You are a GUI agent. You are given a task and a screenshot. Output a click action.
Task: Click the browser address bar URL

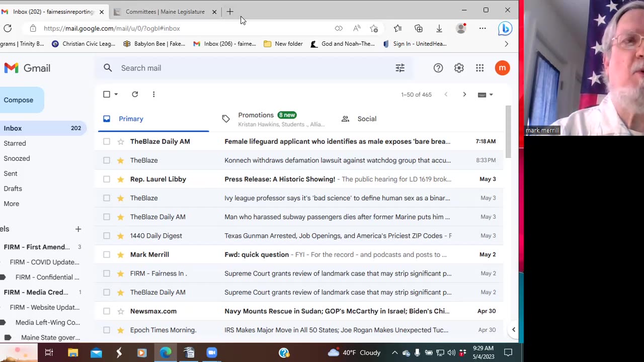click(x=112, y=28)
